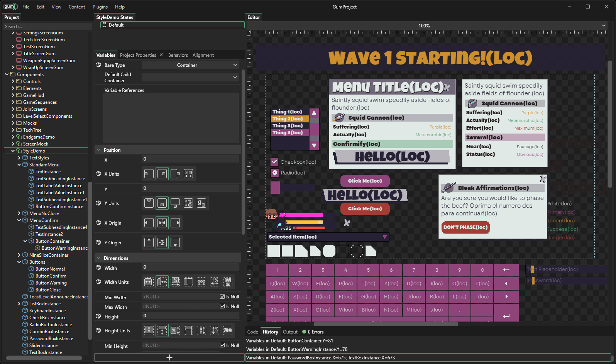This screenshot has height=364, width=616.
Task: Collapse the StandardMenu tree node
Action: [x=19, y=165]
